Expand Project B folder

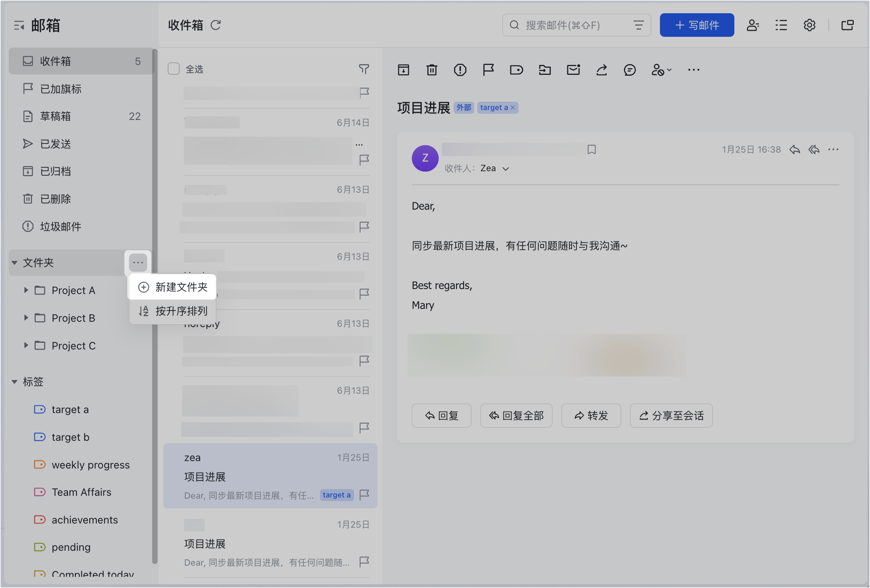click(26, 318)
